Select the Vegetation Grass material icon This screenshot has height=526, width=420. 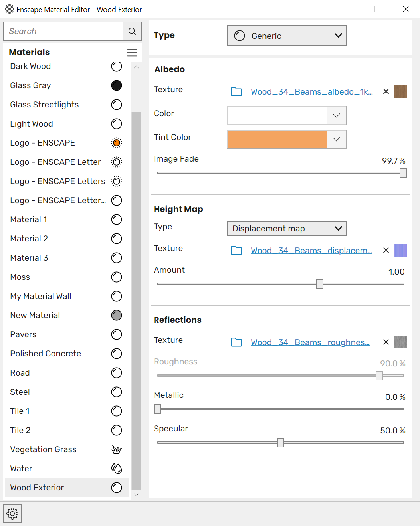(x=116, y=449)
